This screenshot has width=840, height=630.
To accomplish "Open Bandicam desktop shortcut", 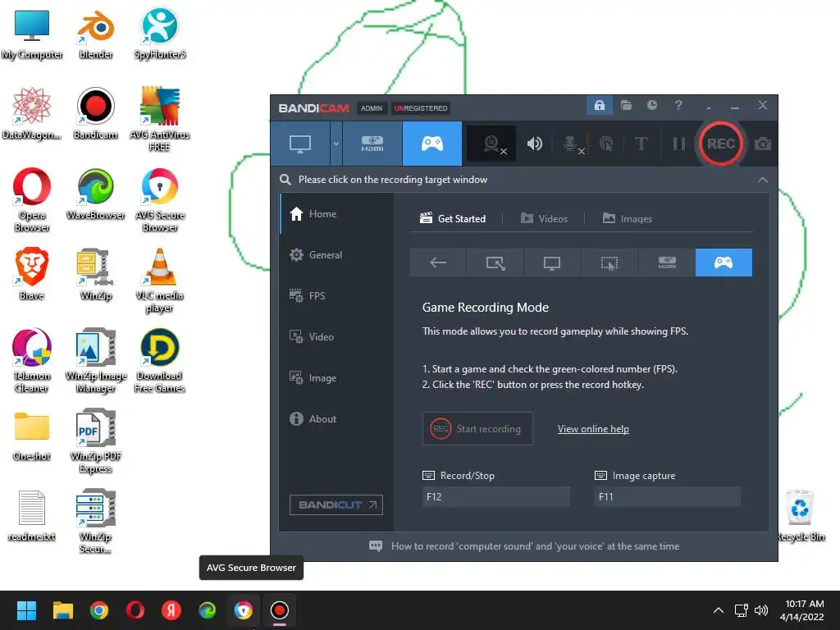I will click(95, 113).
